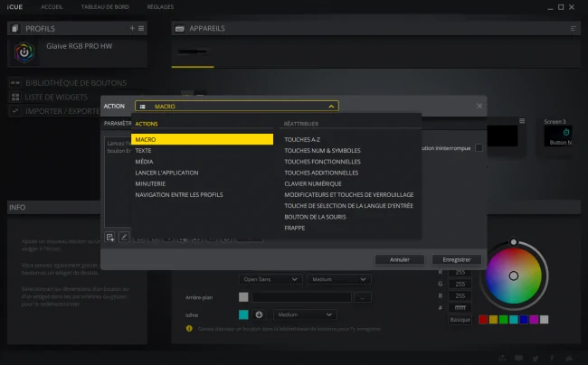Select TEXTE from the actions list
588x365 pixels.
143,151
